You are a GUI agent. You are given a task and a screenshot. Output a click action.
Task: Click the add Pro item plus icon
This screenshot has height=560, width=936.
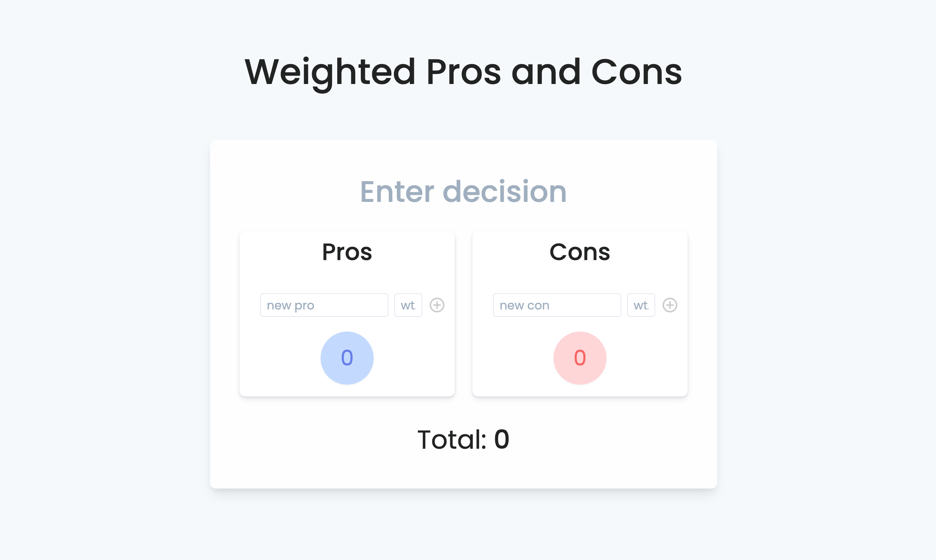437,305
